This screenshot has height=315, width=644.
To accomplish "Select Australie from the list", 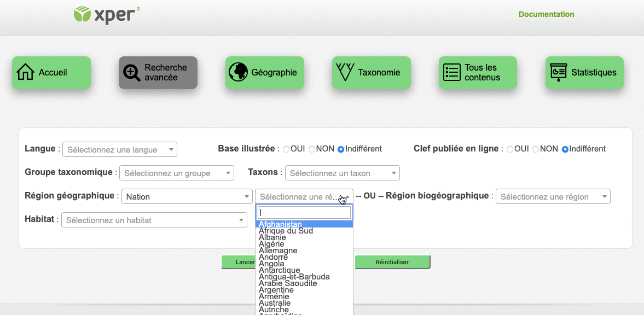I will coord(304,303).
